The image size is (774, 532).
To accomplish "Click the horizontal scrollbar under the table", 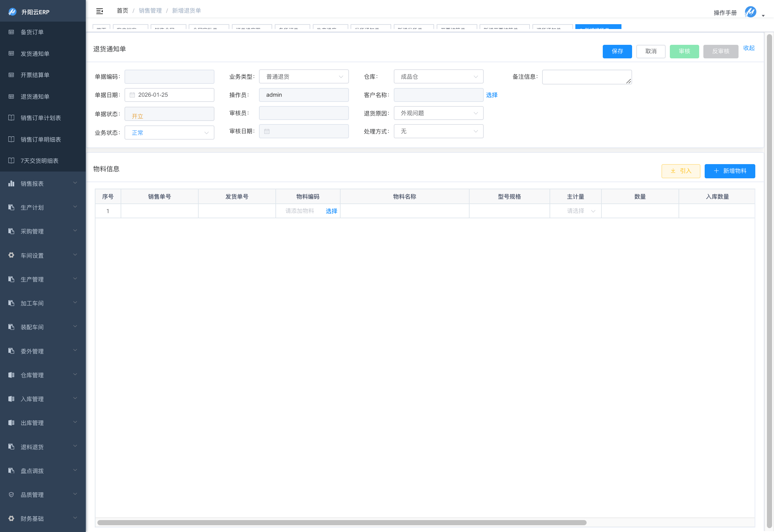I will tap(342, 522).
